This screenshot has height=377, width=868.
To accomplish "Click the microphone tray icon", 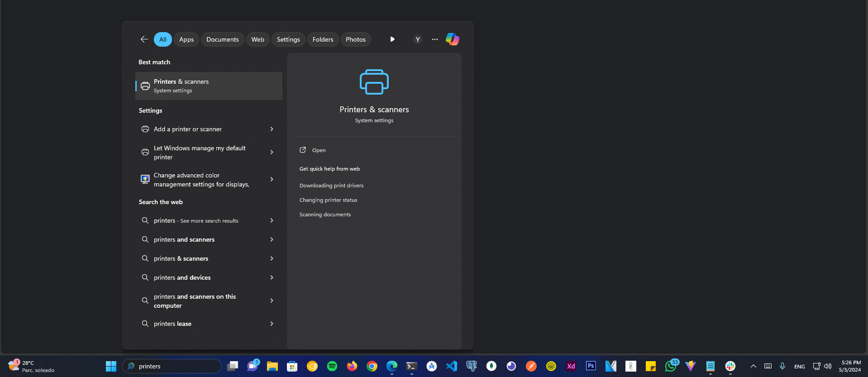I will (782, 366).
